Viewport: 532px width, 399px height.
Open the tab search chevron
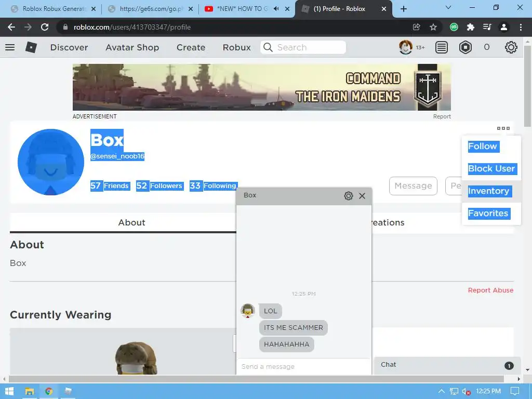tap(448, 7)
